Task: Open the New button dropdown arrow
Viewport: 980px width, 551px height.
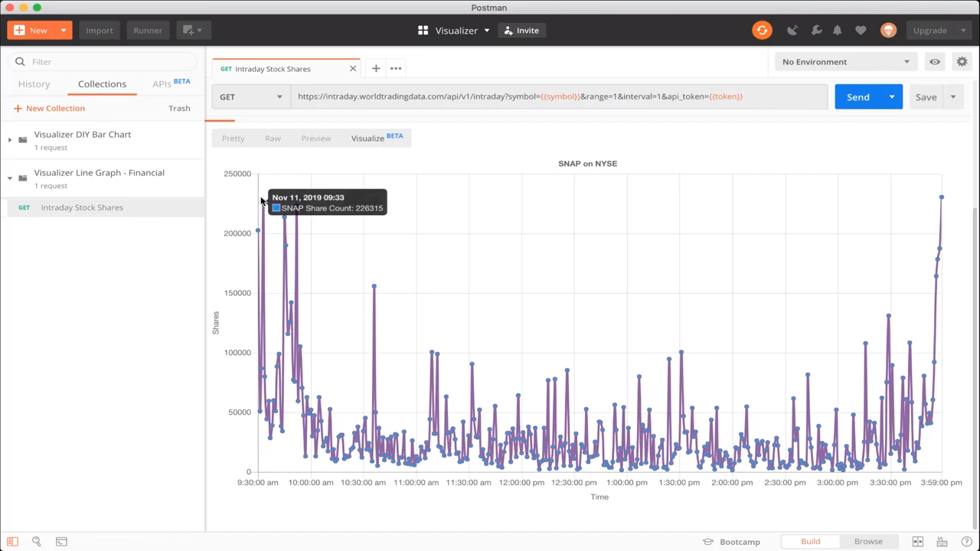Action: coord(64,31)
